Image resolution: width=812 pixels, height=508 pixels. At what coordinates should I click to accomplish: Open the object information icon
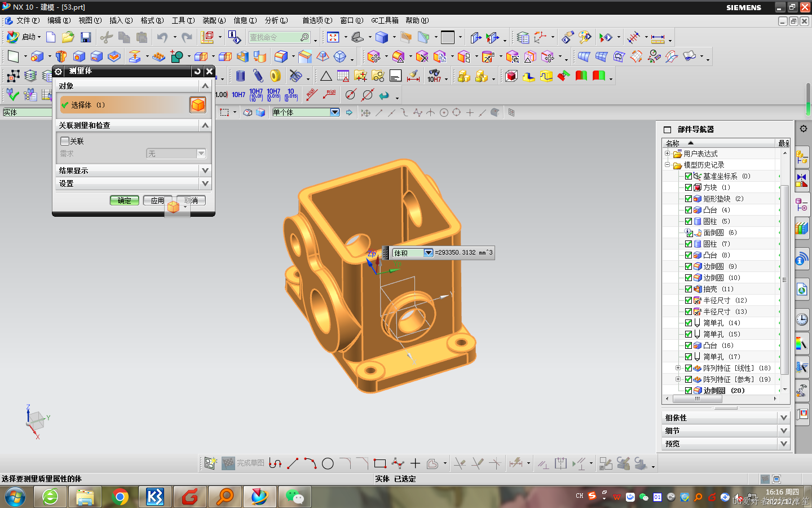(235, 37)
